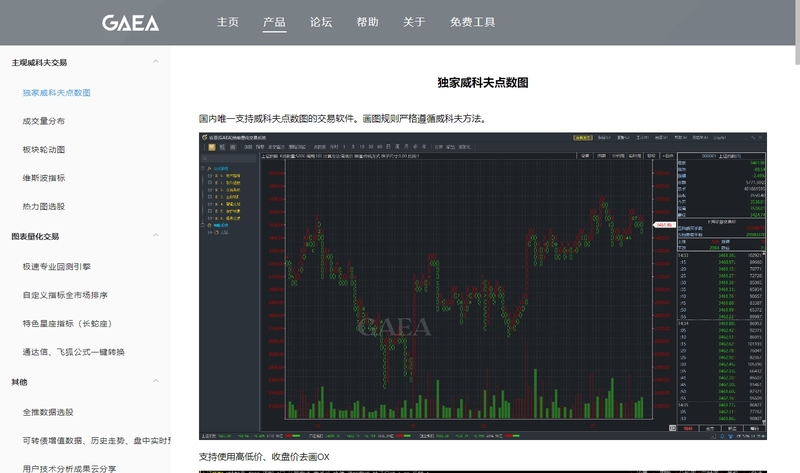Open 通达信、飞狐公式一键转换 sidebar entry

(x=73, y=352)
